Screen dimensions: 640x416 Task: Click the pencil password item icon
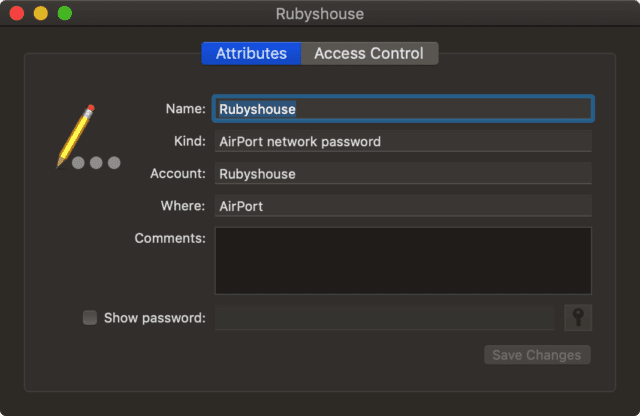85,138
